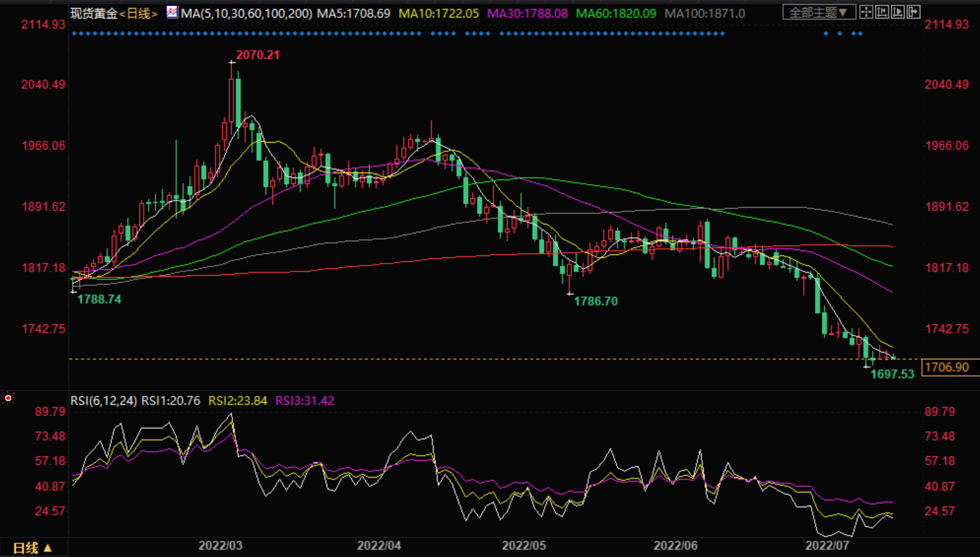
Task: Click the exit arrow panel icon
Action: [913, 12]
